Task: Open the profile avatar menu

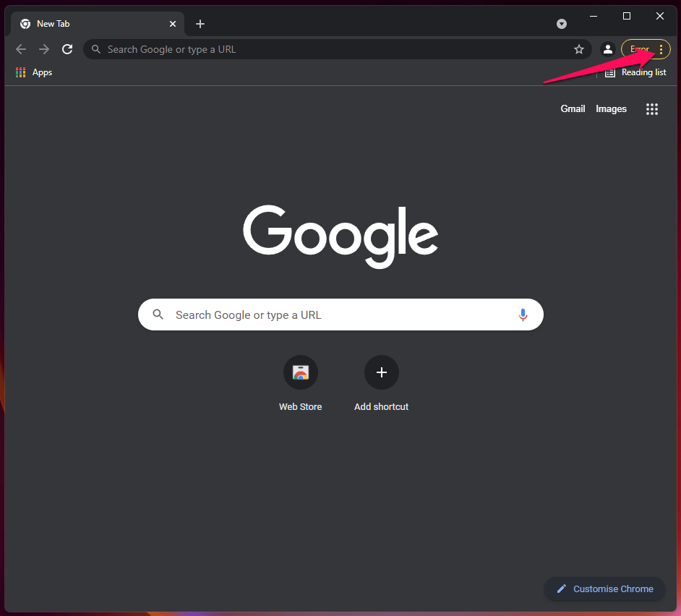Action: 607,49
